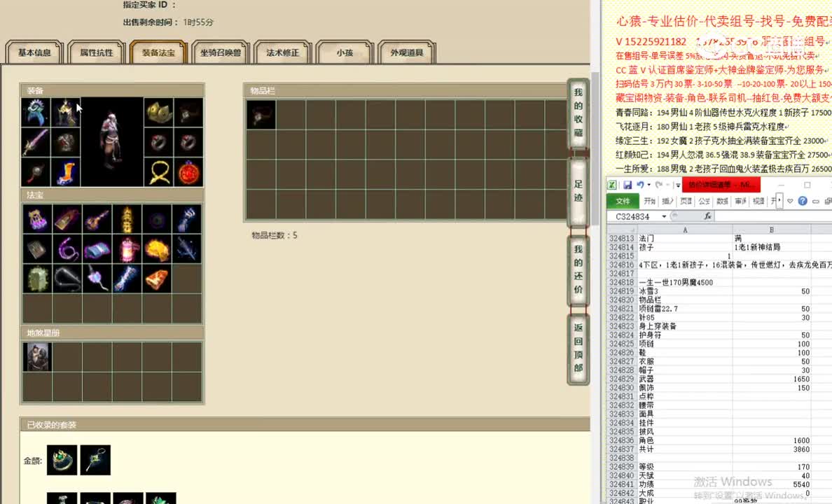
Task: Open the first treasure icon in 法宝 panel
Action: click(x=36, y=219)
